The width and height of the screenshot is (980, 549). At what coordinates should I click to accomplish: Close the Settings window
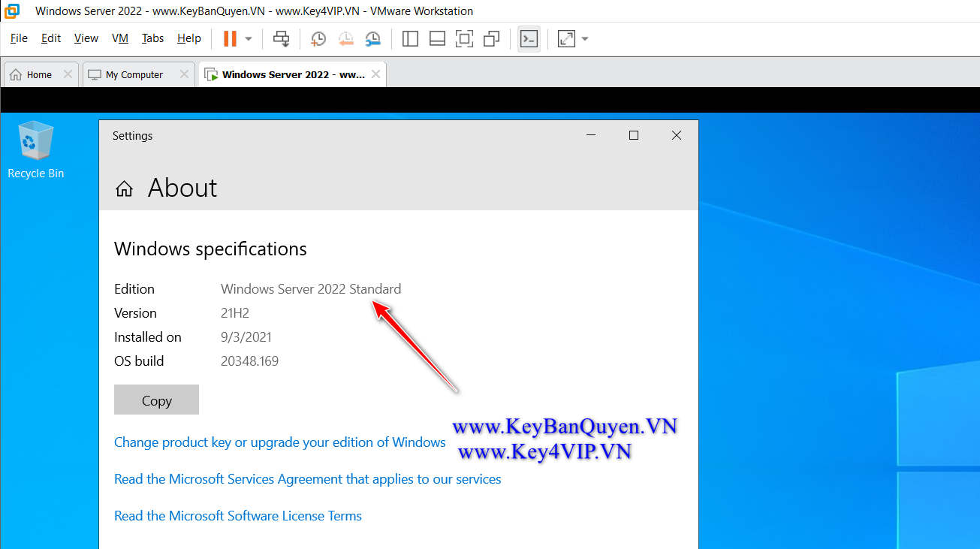(x=677, y=135)
